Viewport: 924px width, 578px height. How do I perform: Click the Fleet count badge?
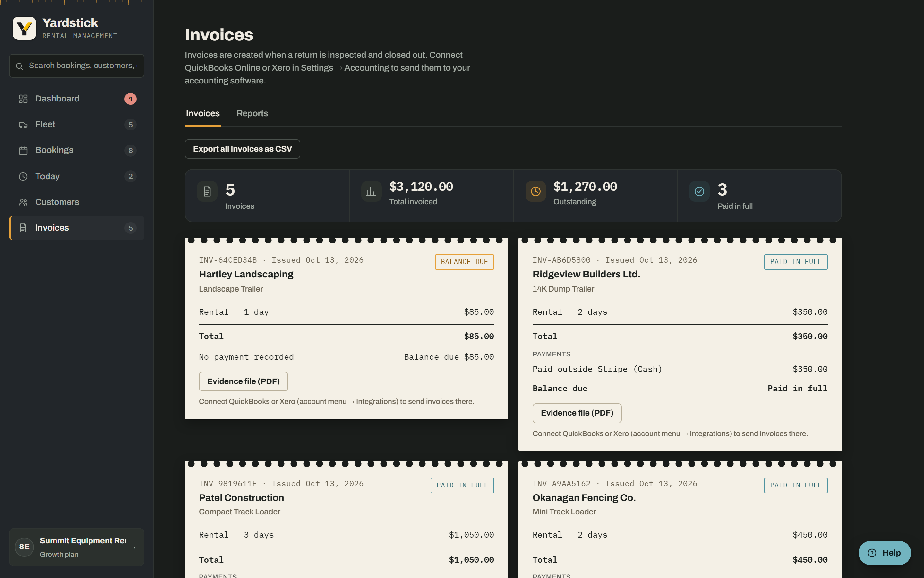click(x=131, y=125)
